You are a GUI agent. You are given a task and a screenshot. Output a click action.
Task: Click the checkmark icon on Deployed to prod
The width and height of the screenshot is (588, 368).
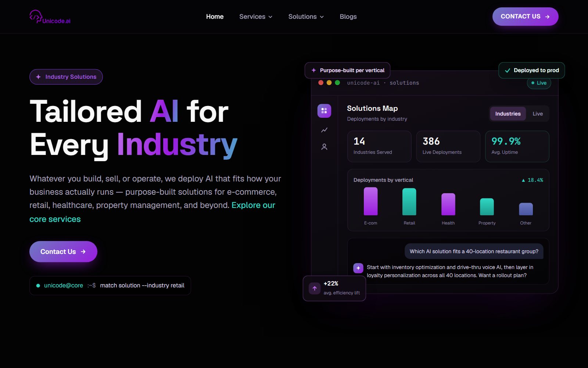click(508, 70)
